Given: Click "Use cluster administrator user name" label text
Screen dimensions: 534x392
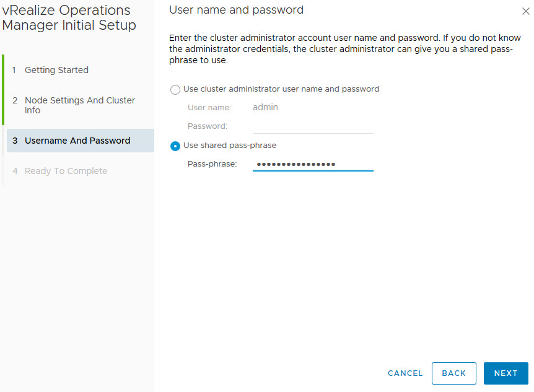Looking at the screenshot, I should (281, 89).
